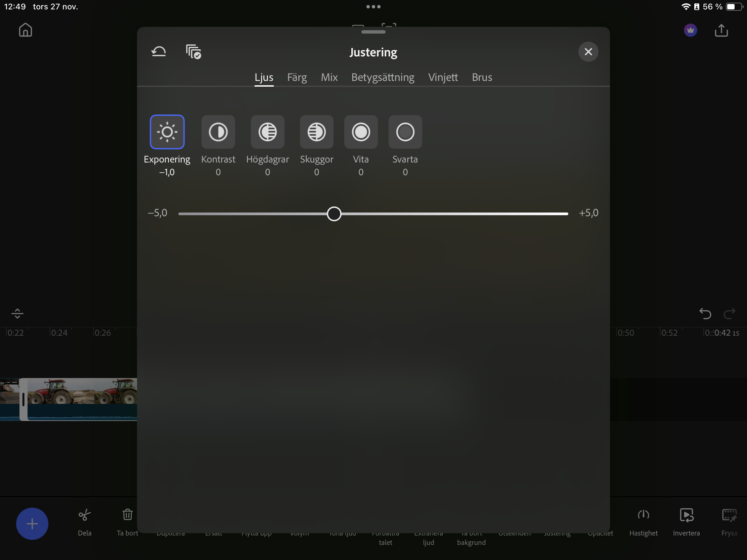Select the Skuggor adjustment icon
The width and height of the screenshot is (747, 560).
[x=316, y=132]
